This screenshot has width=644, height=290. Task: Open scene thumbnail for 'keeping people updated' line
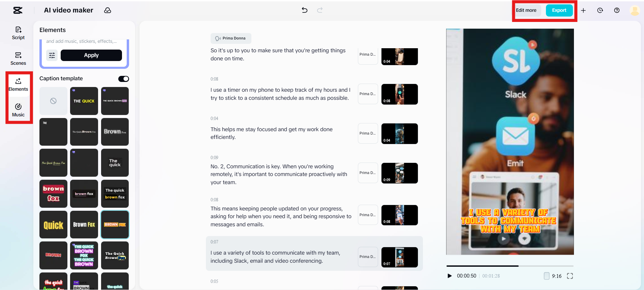tap(400, 215)
